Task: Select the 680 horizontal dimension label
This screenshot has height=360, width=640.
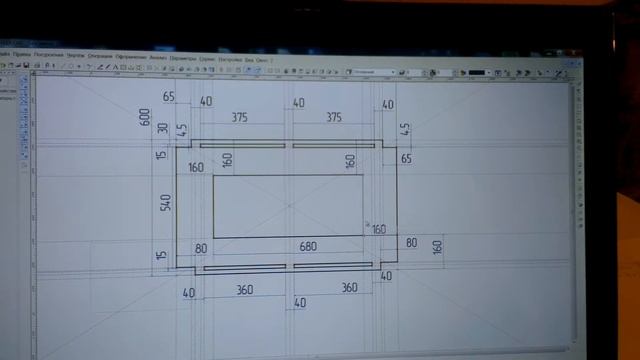Action: coord(308,246)
